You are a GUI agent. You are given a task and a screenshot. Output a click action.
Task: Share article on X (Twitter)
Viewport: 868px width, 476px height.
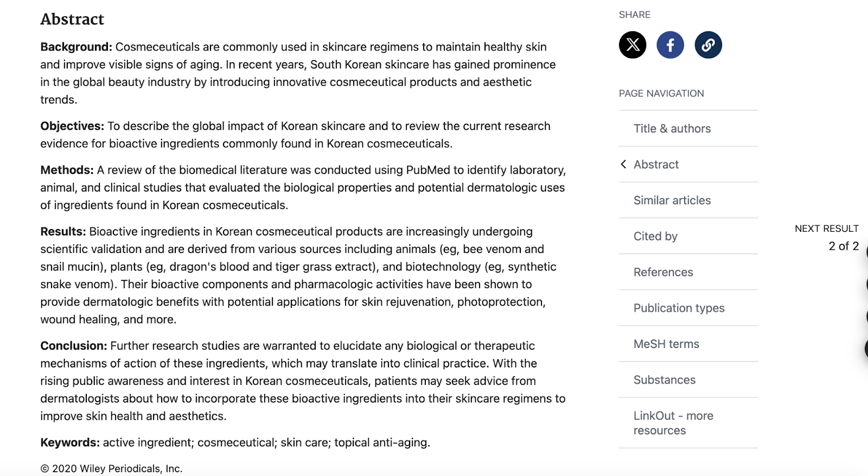(633, 45)
